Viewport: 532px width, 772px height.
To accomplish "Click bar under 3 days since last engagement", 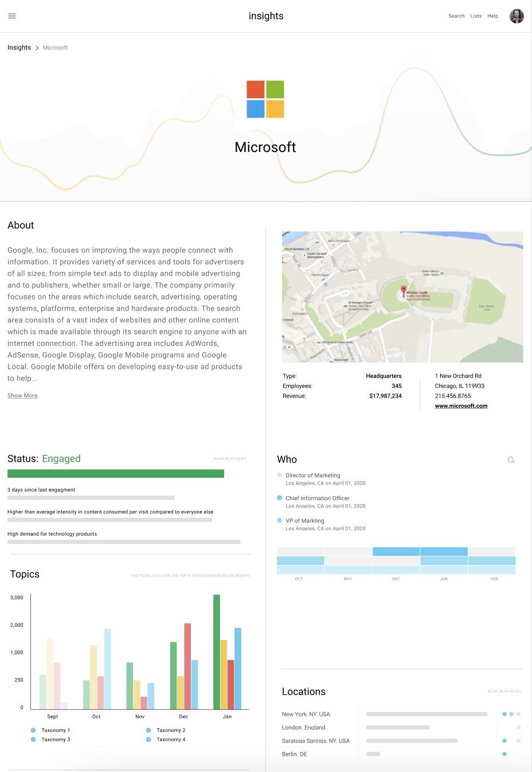I will 91,498.
